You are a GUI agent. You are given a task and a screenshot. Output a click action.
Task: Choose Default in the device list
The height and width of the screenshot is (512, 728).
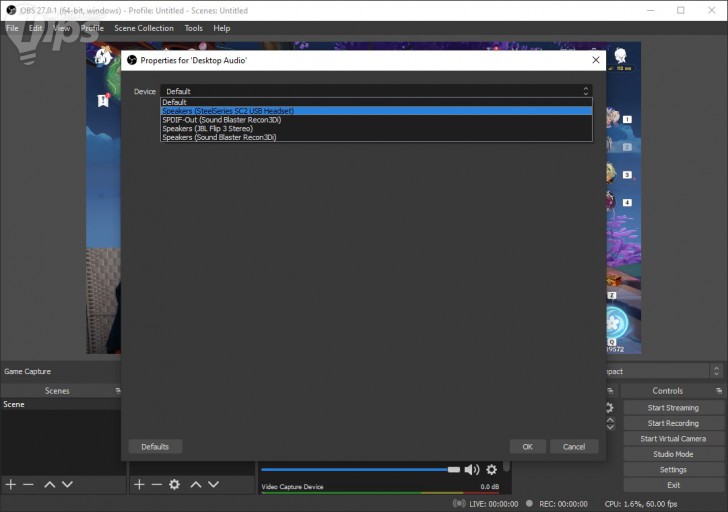376,102
